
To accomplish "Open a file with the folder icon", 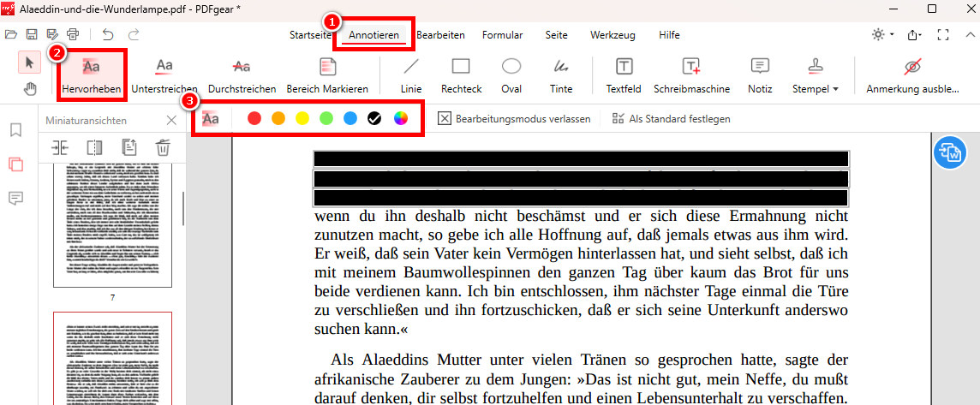I will point(10,35).
